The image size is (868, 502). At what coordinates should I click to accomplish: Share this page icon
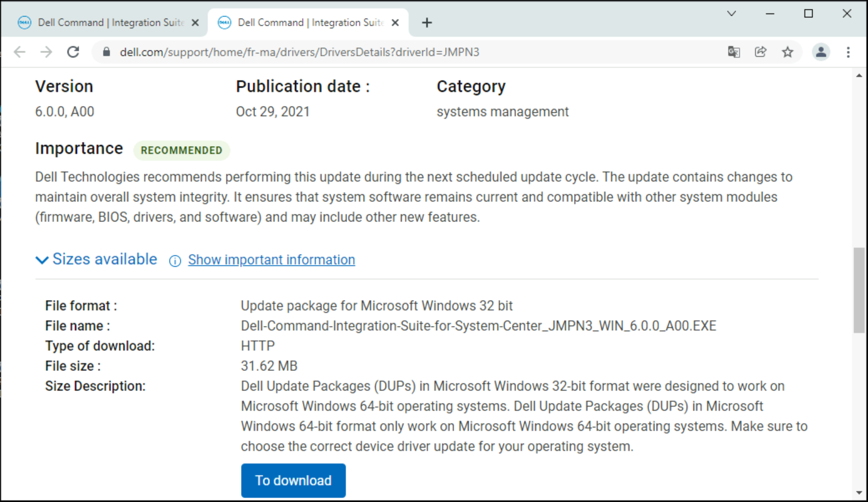coord(760,52)
